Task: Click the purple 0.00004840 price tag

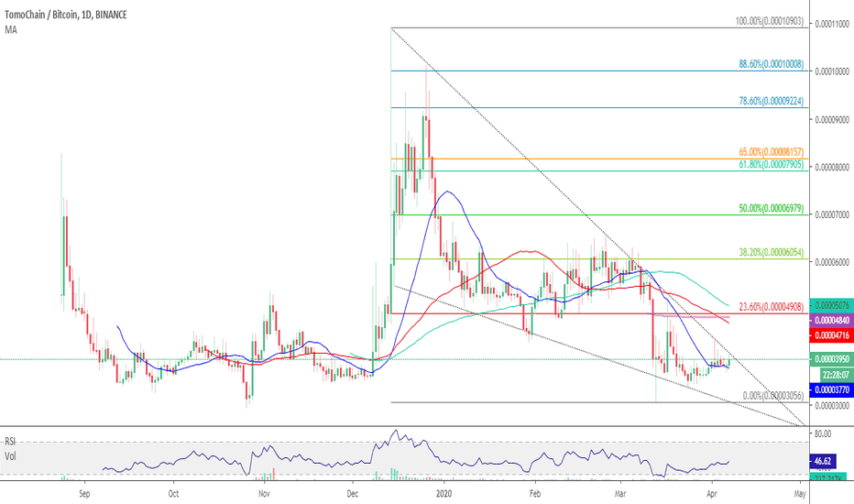Action: pos(832,321)
